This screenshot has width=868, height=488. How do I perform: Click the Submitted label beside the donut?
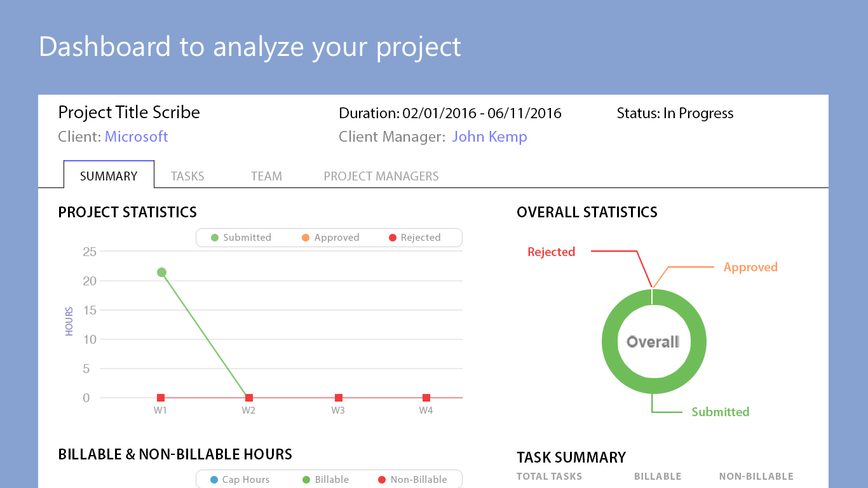(x=720, y=412)
